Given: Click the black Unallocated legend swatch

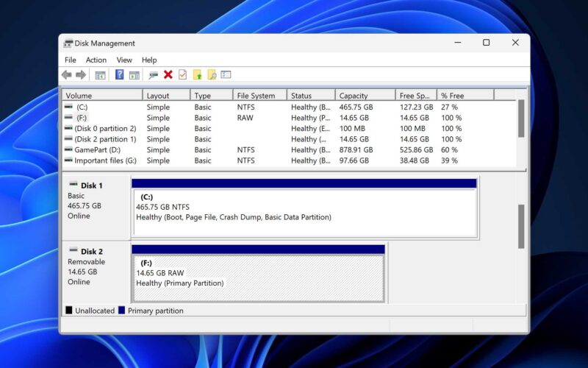Looking at the screenshot, I should 69,310.
